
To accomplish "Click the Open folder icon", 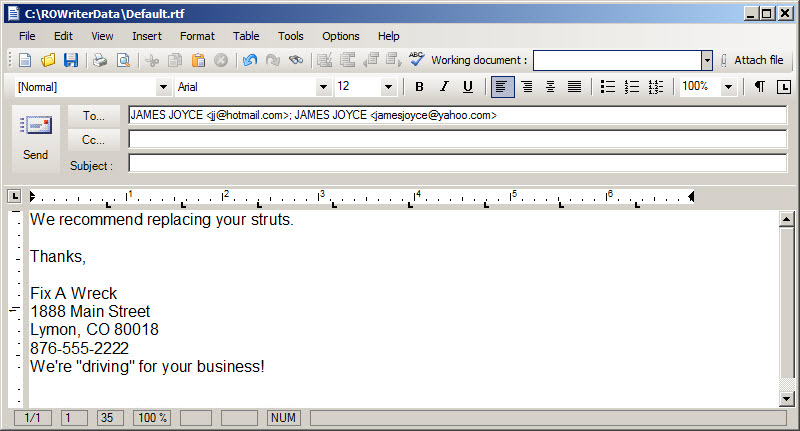I will (x=48, y=61).
